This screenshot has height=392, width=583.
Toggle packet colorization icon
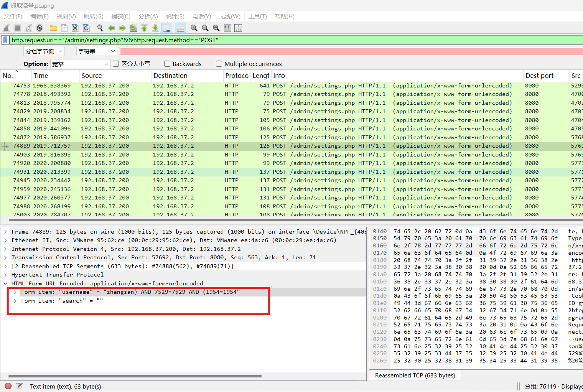[x=180, y=28]
